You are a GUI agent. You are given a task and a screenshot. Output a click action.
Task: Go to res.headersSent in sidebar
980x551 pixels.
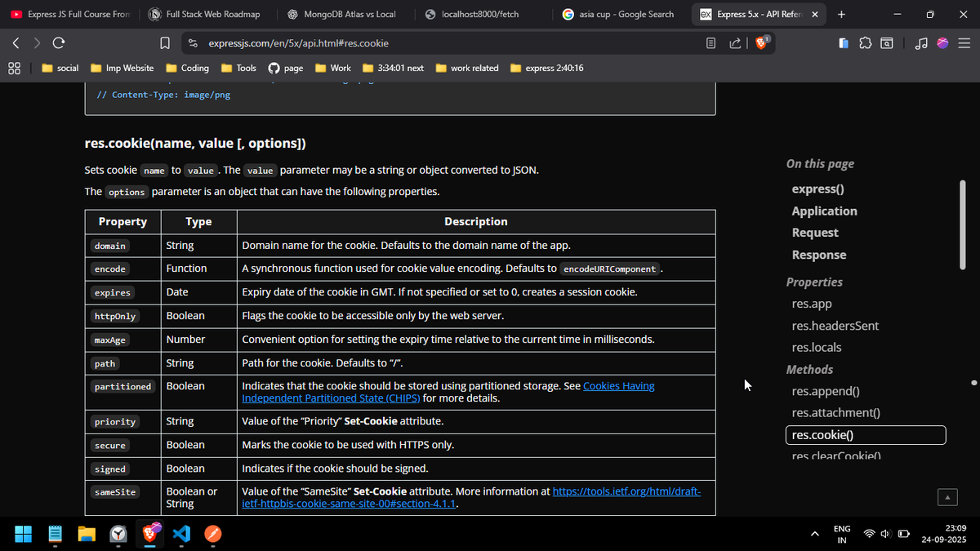point(835,326)
